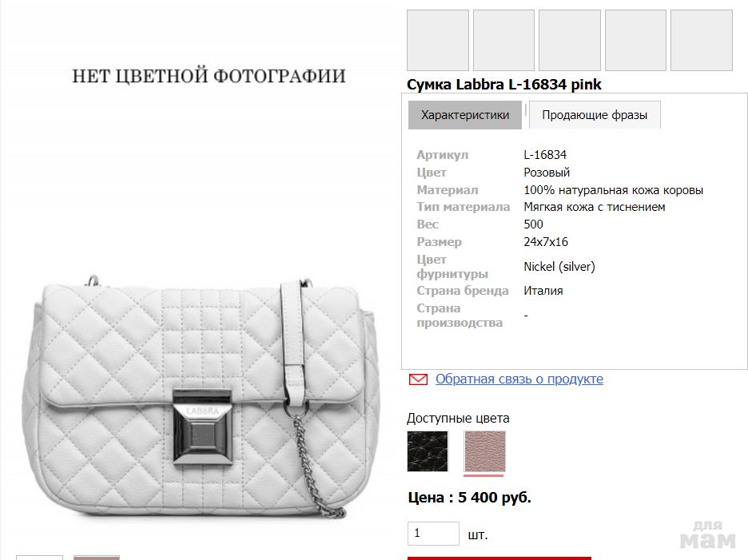Viewport: 748px width, 560px height.
Task: Open the fourth empty photo placeholder
Action: point(635,41)
